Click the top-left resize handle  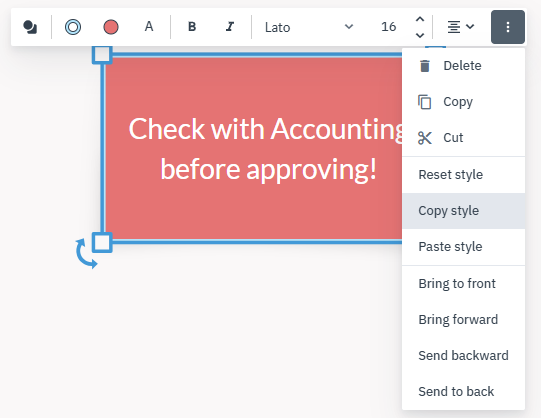pos(102,54)
